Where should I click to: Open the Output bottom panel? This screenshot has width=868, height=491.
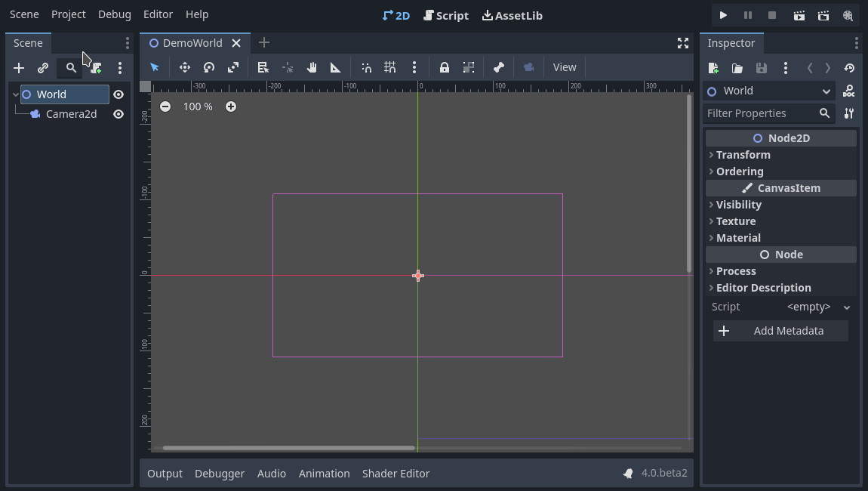(x=165, y=474)
